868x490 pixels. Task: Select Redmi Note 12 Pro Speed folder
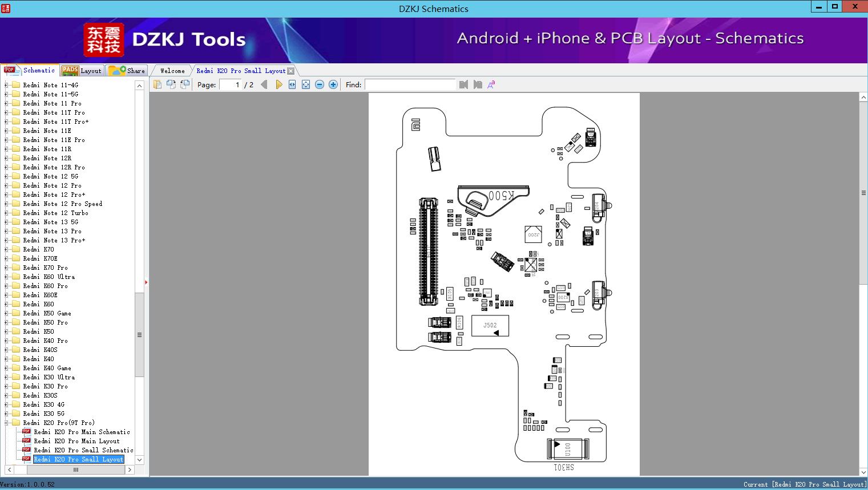[62, 204]
